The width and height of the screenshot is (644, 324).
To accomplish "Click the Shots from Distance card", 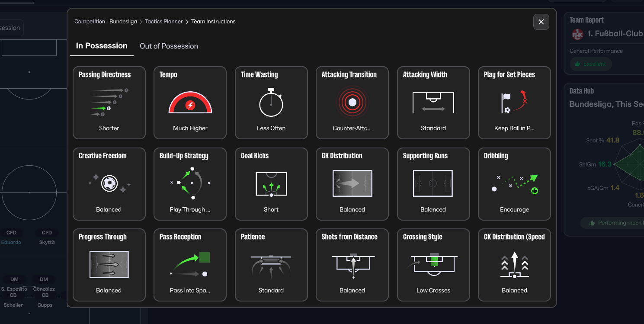I will pyautogui.click(x=352, y=265).
